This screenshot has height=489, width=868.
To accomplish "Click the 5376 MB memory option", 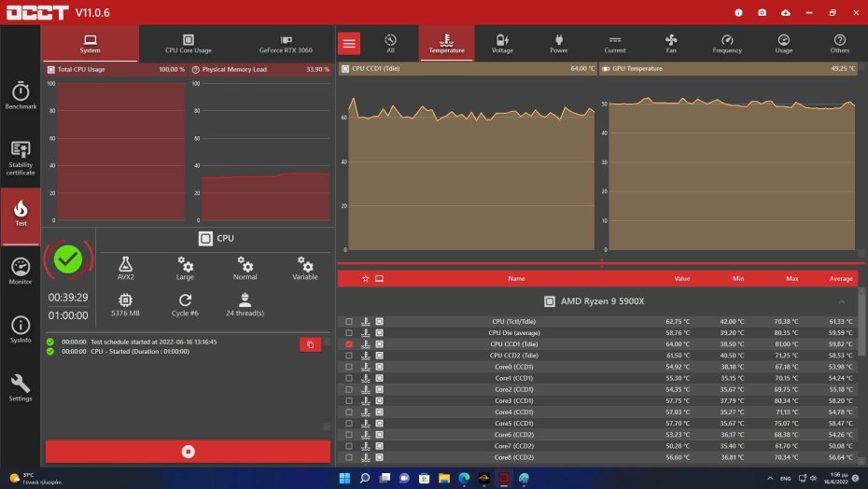I will coord(126,304).
